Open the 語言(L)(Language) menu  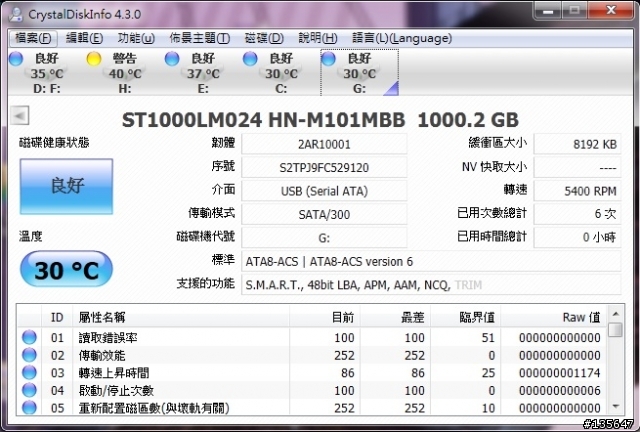coord(402,38)
